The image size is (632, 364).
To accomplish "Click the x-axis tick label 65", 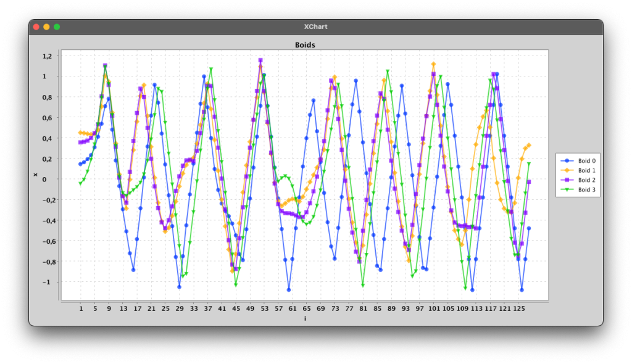I will tap(306, 308).
